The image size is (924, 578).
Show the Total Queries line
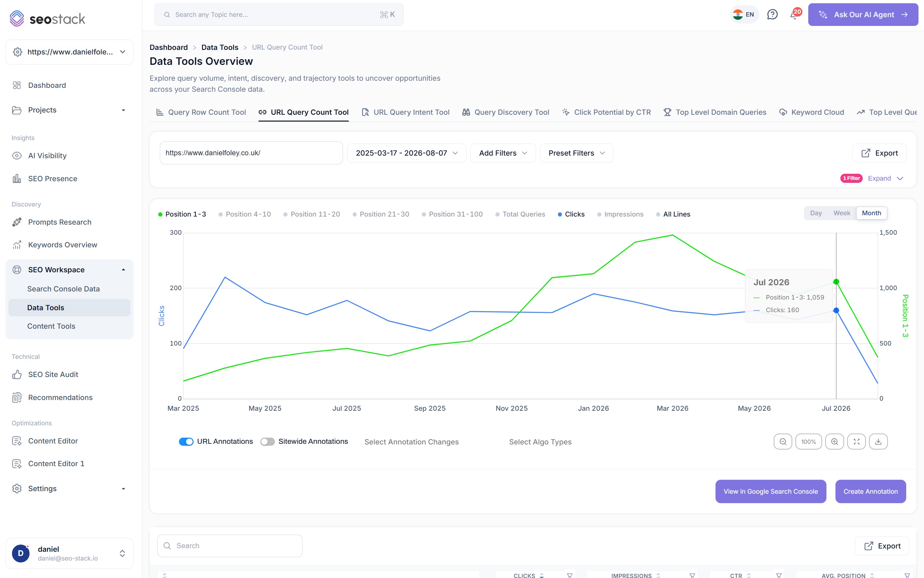pos(520,214)
